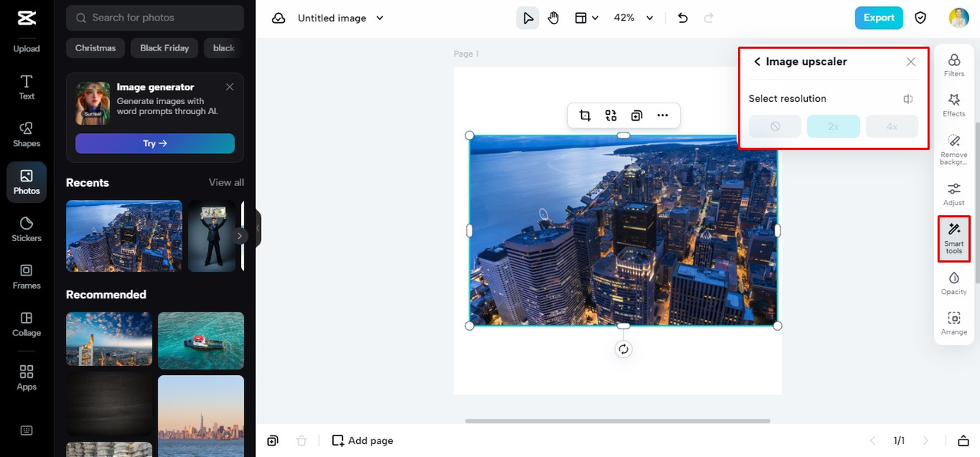Duplicate page icon in bottom bar

tap(273, 440)
